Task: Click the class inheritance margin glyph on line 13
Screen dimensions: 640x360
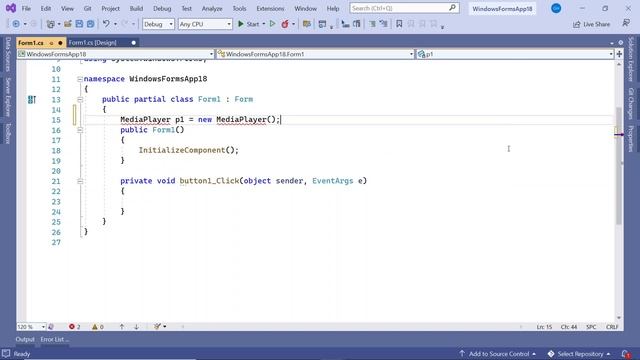Action: tap(32, 99)
